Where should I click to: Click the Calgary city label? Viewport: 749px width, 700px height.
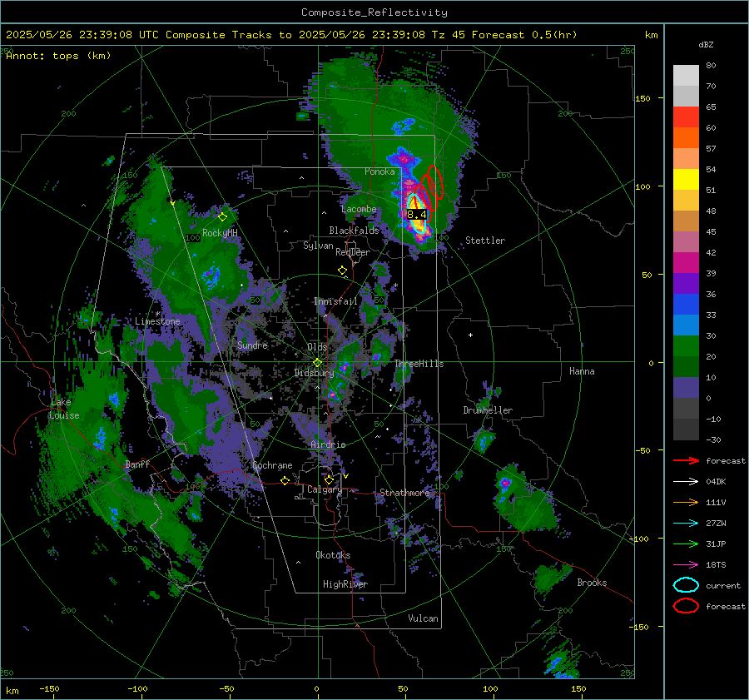[x=325, y=489]
